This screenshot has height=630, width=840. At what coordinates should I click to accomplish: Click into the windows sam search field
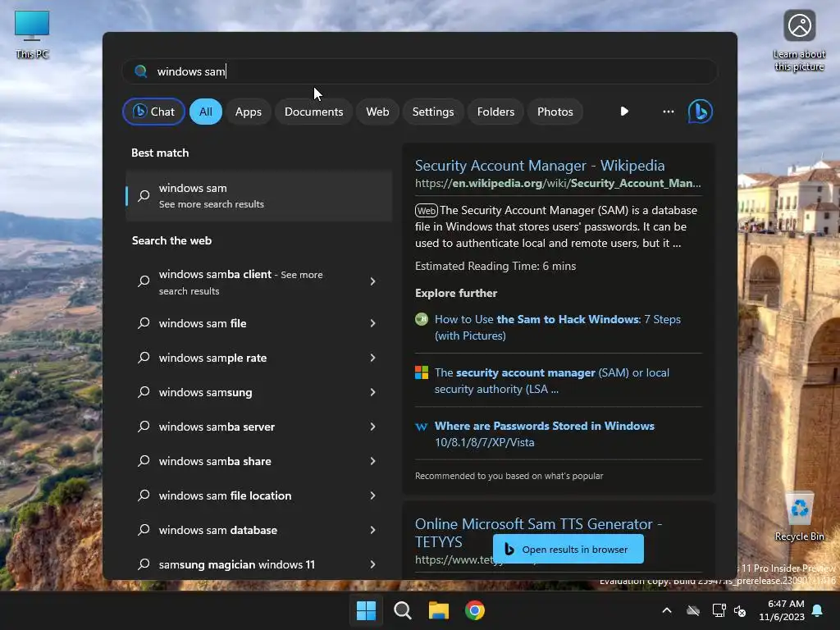[419, 71]
